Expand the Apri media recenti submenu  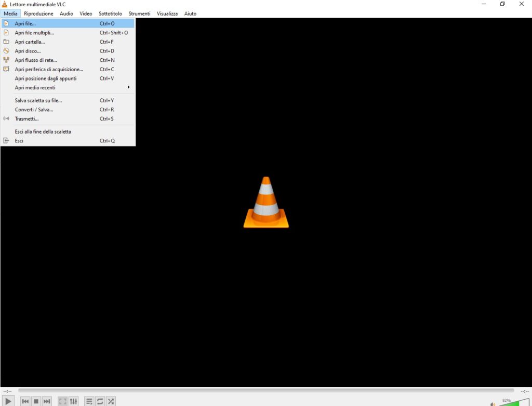[68, 87]
